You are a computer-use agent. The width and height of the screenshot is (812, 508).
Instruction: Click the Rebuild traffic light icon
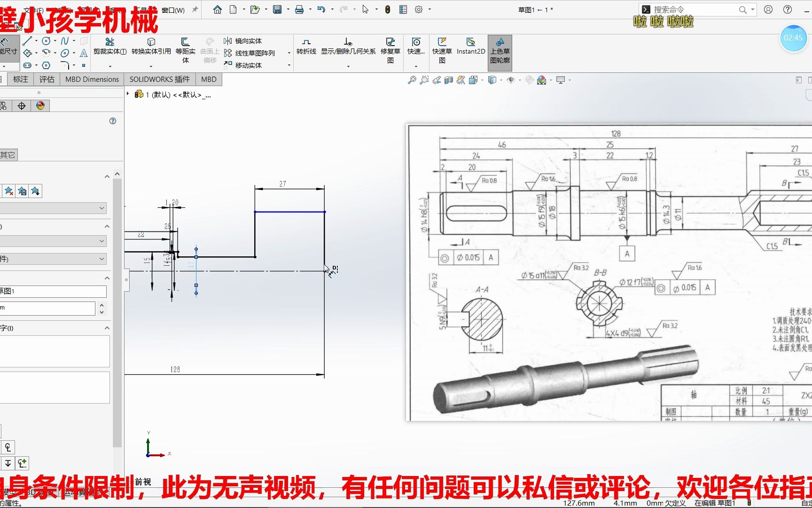(388, 9)
